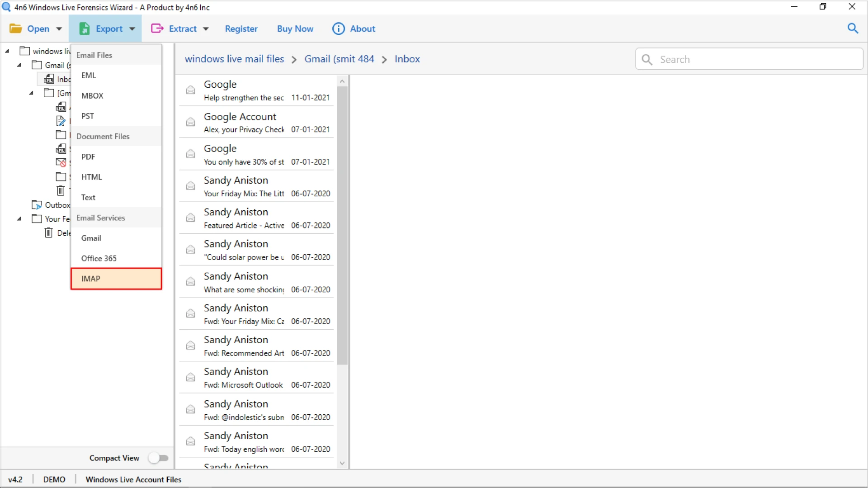Collapse the Your Feeds tree node
This screenshot has height=488, width=868.
(19, 219)
